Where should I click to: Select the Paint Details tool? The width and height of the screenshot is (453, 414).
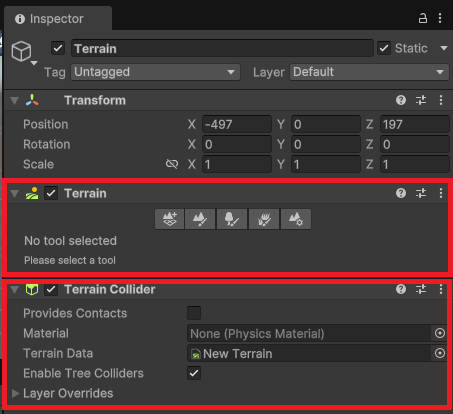click(264, 219)
